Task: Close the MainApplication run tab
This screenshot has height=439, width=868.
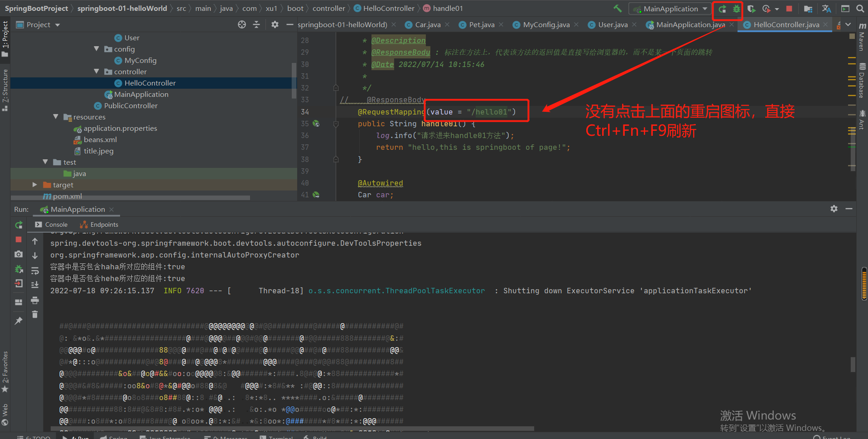Action: click(111, 210)
